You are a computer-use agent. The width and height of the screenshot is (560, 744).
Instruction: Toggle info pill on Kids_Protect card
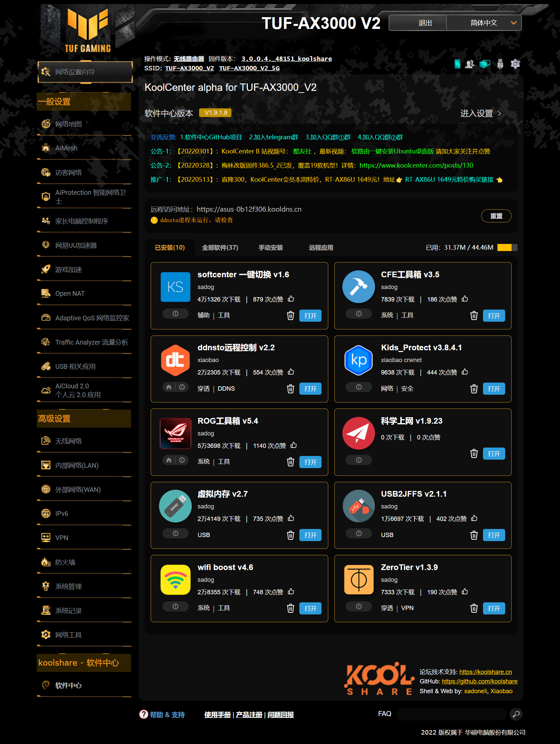359,387
